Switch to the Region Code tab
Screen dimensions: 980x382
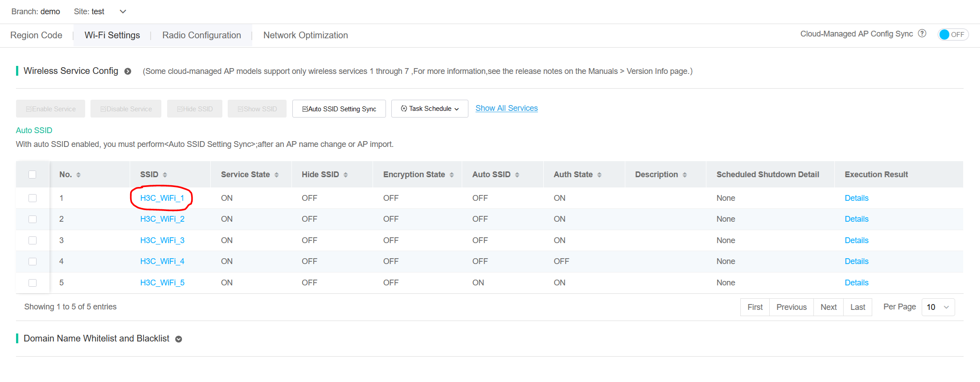click(x=36, y=35)
